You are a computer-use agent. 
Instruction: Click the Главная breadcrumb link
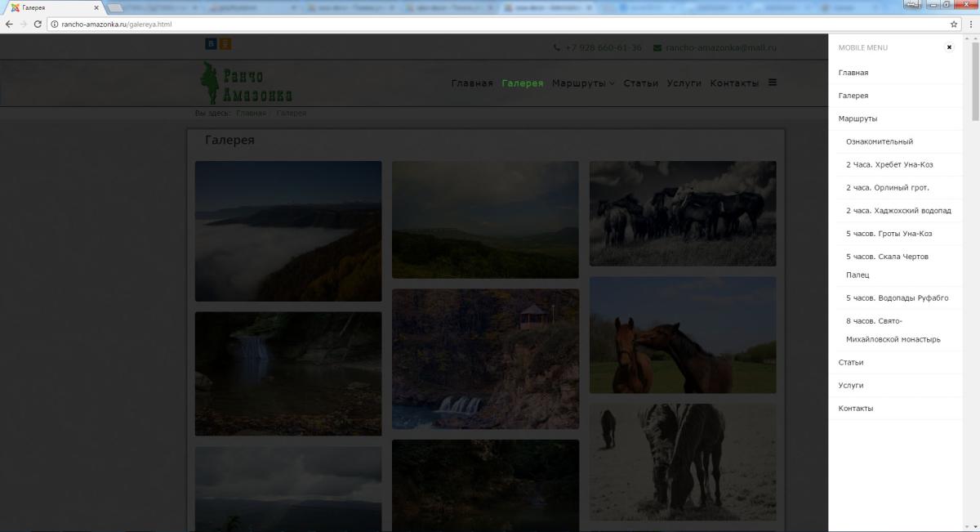point(251,113)
